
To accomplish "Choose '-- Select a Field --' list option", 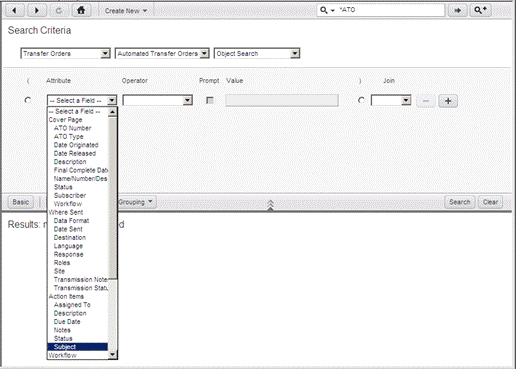I will [78, 111].
